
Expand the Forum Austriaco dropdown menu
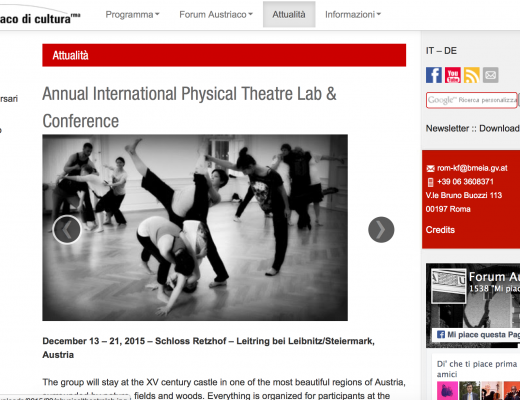coord(216,15)
